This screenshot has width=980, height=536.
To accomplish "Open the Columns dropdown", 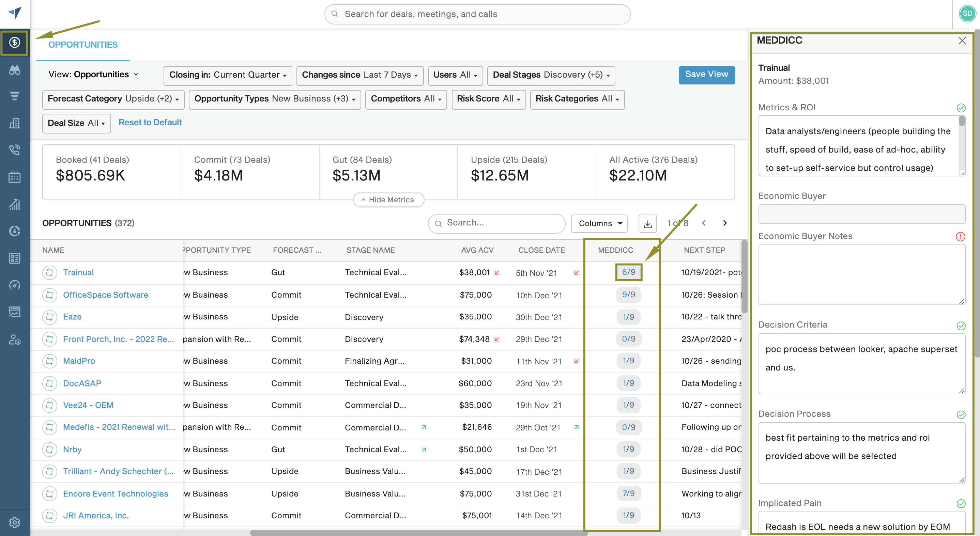I will point(599,223).
